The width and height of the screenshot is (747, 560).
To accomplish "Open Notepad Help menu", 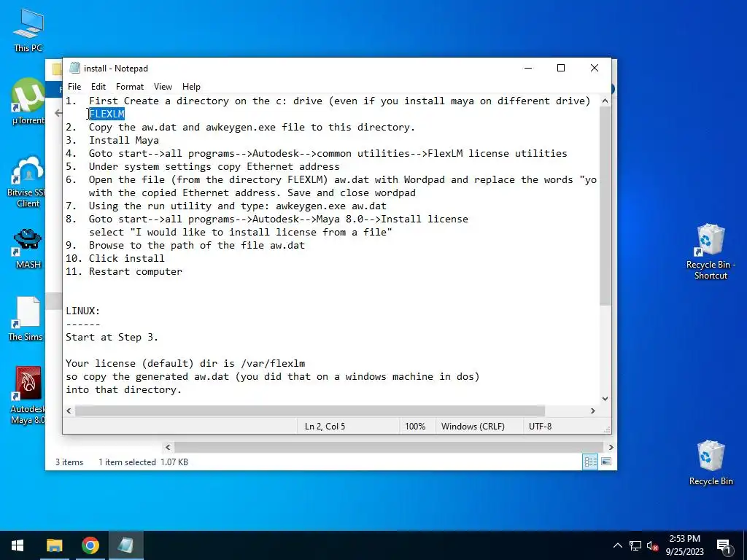I will coord(191,87).
